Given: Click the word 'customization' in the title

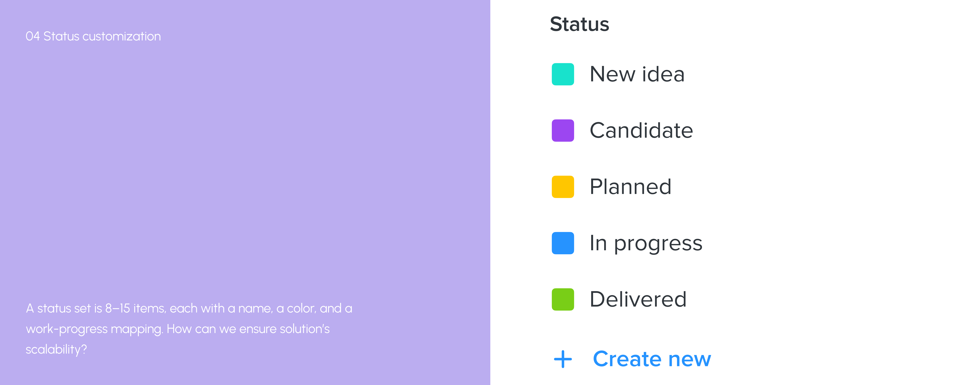Looking at the screenshot, I should tap(121, 36).
